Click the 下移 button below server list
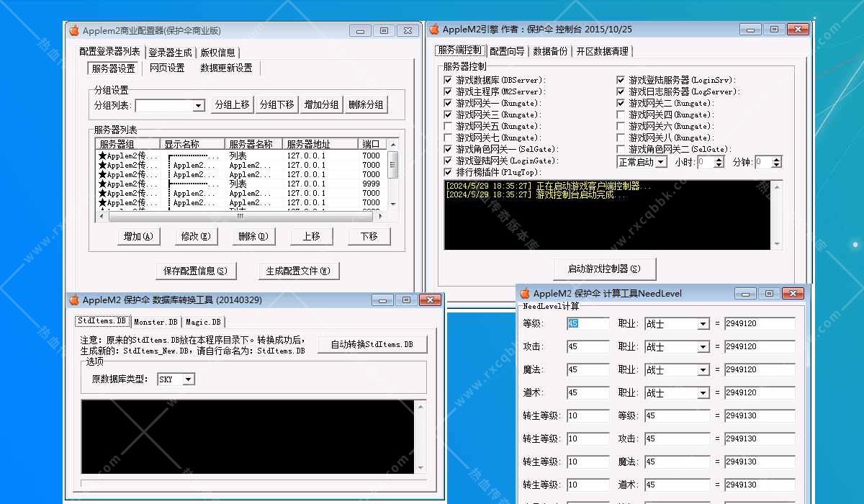The width and height of the screenshot is (864, 504). [369, 236]
